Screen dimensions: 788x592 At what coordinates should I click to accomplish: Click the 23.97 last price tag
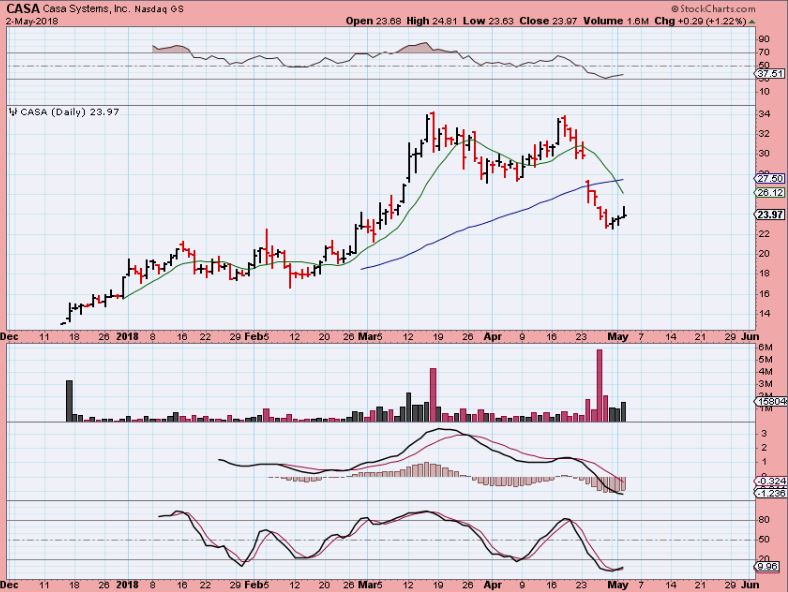click(769, 215)
